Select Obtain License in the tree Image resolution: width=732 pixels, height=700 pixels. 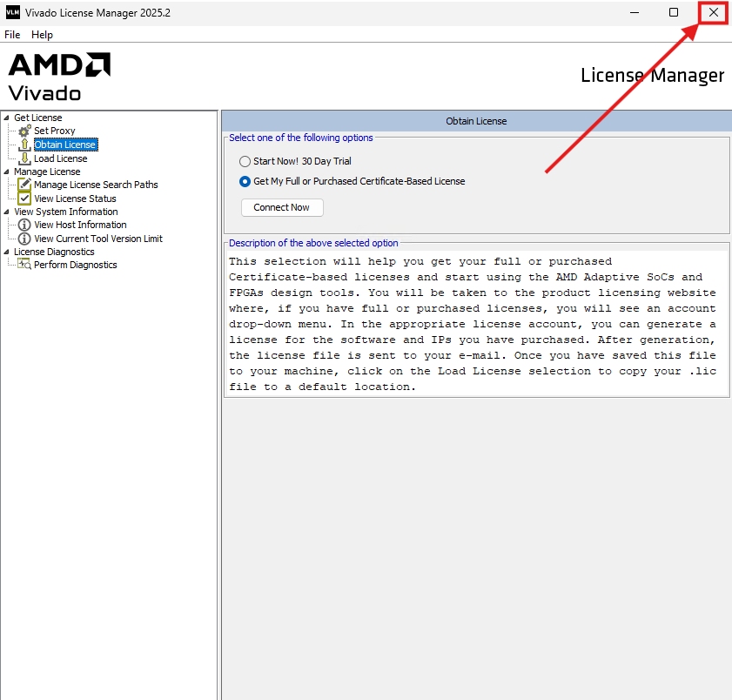[65, 145]
